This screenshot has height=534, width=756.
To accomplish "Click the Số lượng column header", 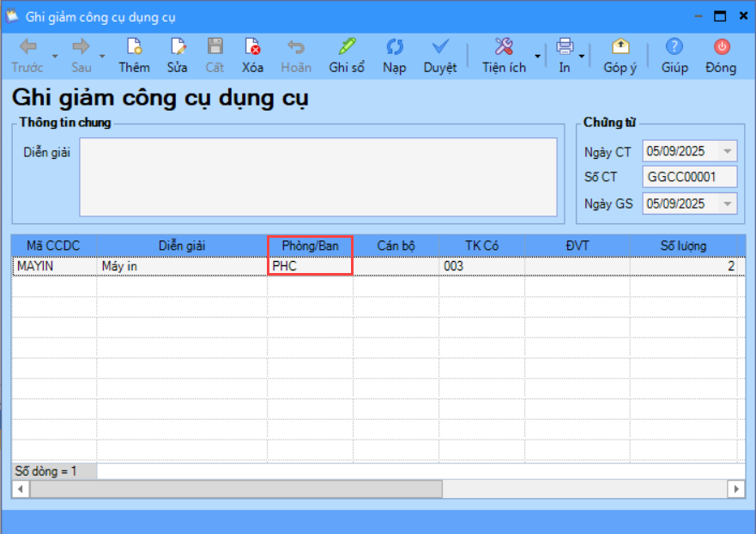I will coord(683,246).
